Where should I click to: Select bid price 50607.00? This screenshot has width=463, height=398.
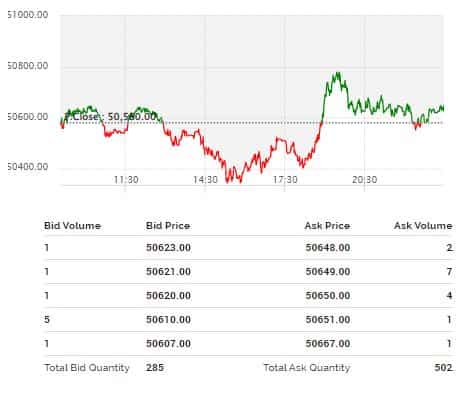click(168, 344)
